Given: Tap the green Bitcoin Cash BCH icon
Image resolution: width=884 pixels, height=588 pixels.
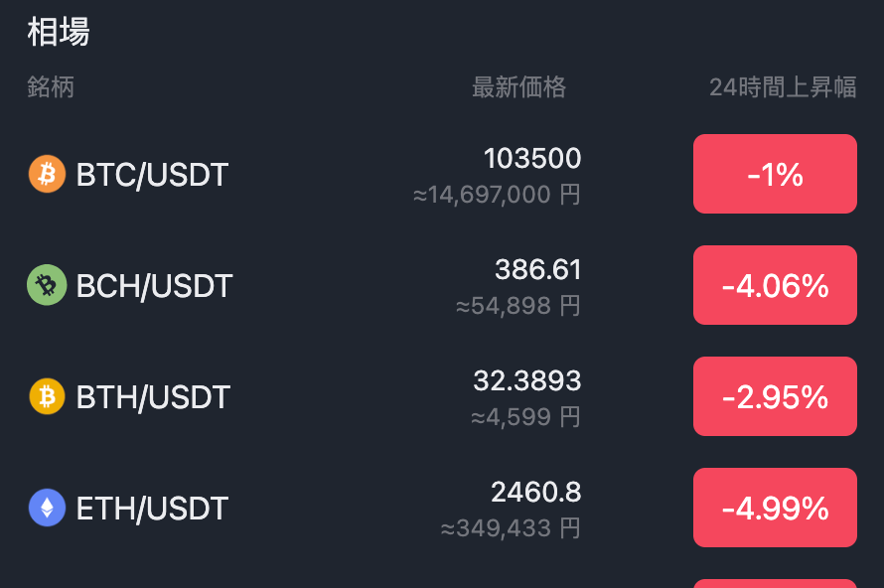Looking at the screenshot, I should coord(47,285).
